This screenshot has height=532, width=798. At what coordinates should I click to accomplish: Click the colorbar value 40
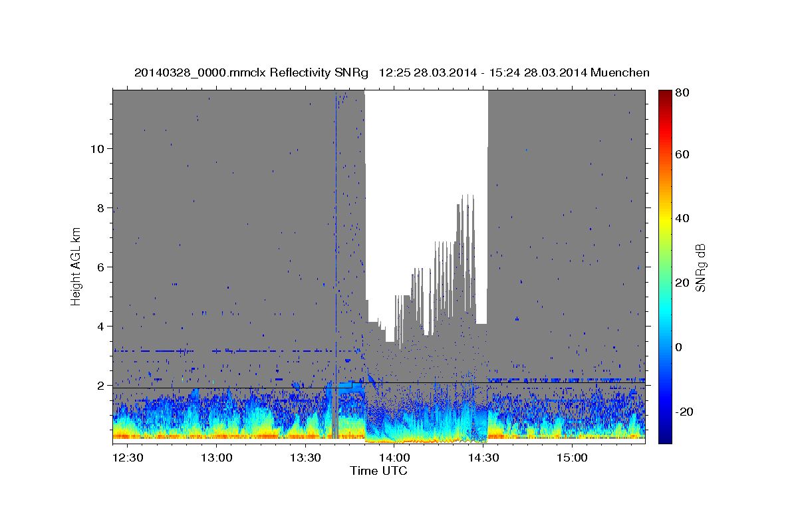[684, 218]
